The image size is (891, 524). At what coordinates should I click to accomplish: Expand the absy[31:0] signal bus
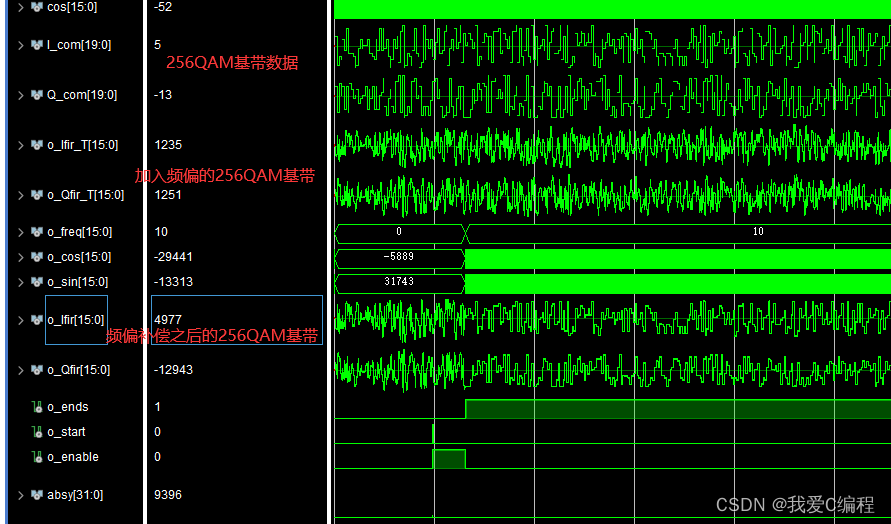[20, 495]
